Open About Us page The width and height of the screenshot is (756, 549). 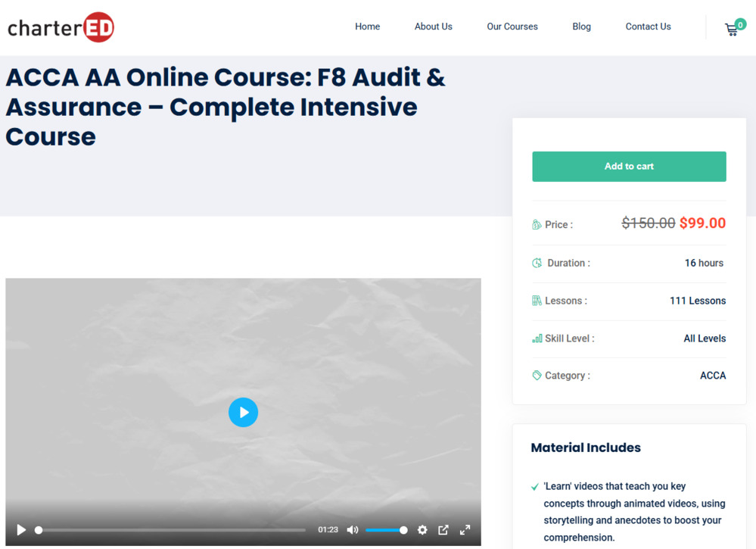tap(434, 27)
